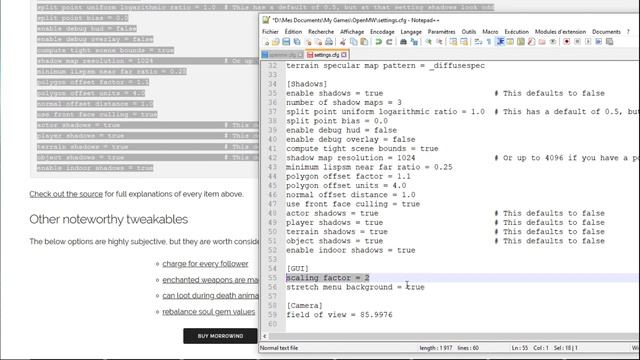Open the 'enchanted weapons are' link
The height and width of the screenshot is (360, 640).
pos(211,280)
